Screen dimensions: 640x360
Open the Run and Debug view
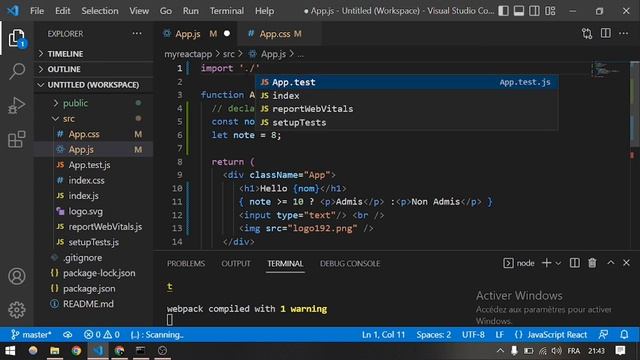(17, 105)
